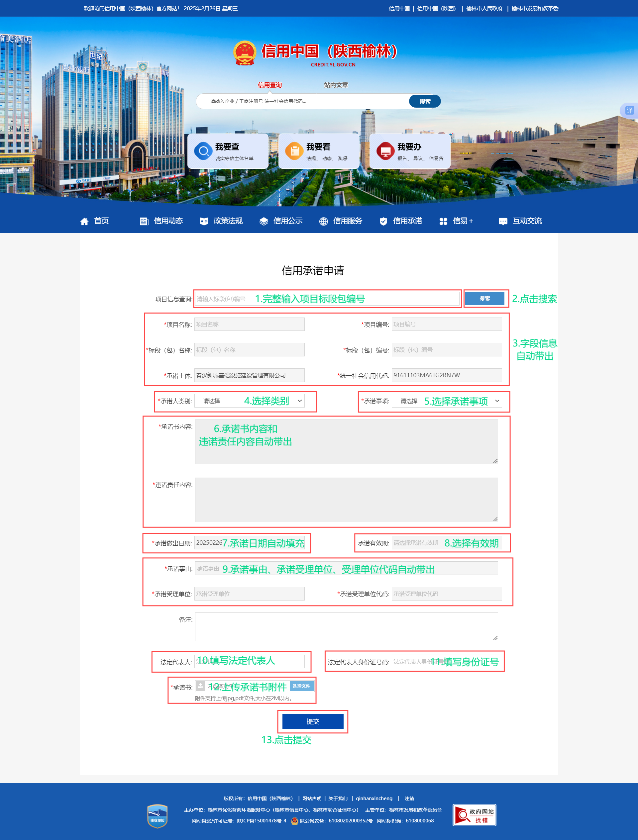Click the 承诺受理单位代码 field
The image size is (638, 840).
click(x=447, y=594)
